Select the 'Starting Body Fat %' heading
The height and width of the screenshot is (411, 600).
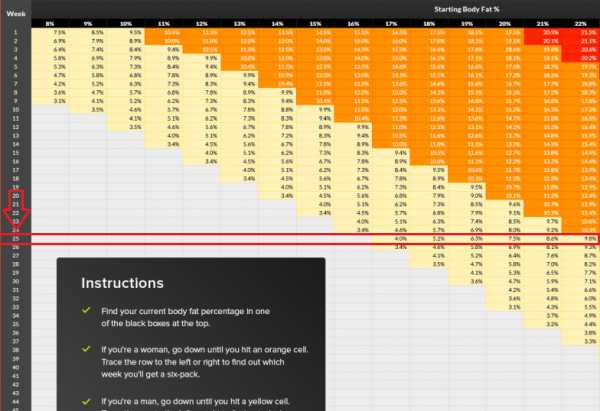466,9
